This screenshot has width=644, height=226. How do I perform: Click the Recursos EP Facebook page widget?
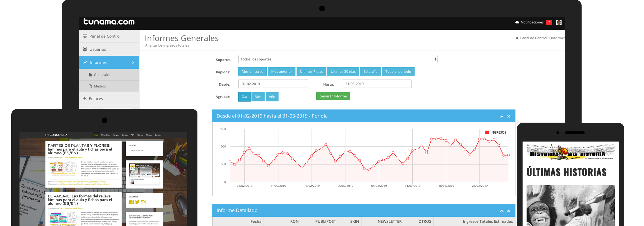[x=144, y=174]
